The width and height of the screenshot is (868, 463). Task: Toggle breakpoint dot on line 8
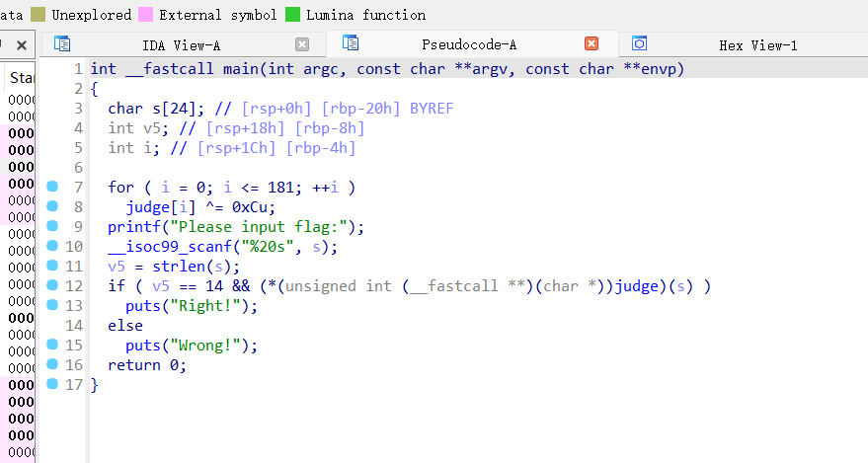coord(52,206)
